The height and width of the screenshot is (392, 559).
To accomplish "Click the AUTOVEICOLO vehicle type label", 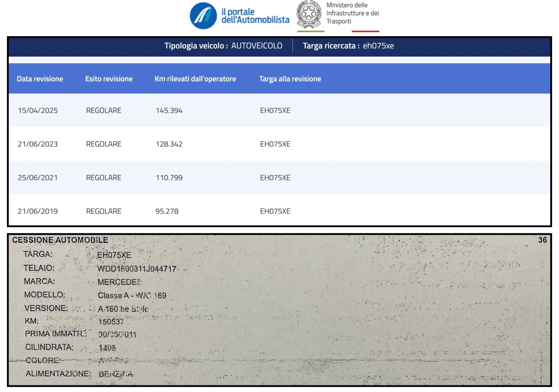I will click(x=257, y=45).
